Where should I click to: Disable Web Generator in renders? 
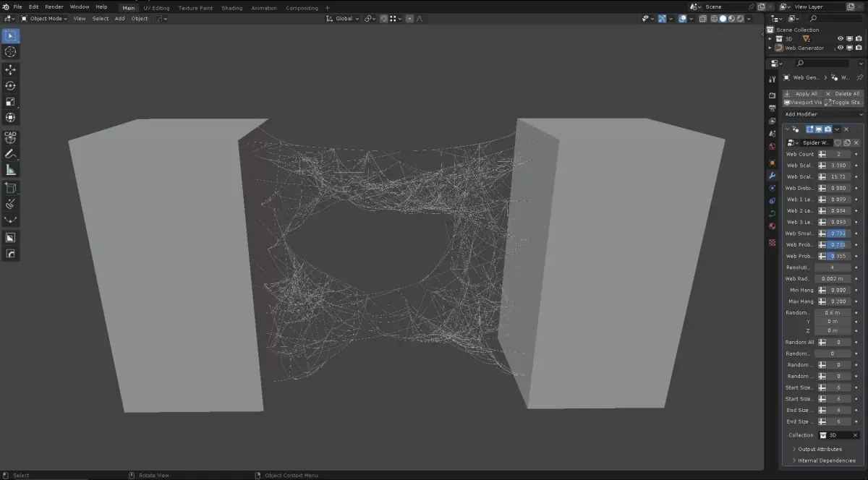(x=858, y=48)
